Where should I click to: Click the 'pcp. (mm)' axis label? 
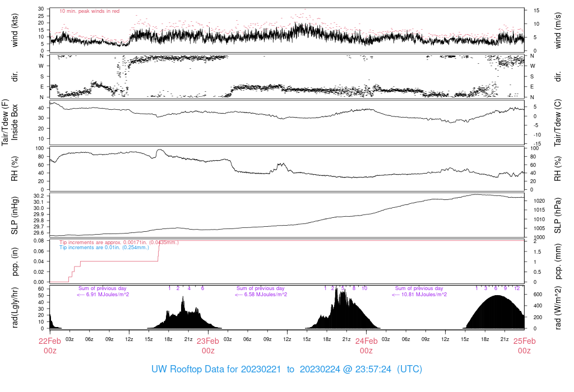pos(558,261)
